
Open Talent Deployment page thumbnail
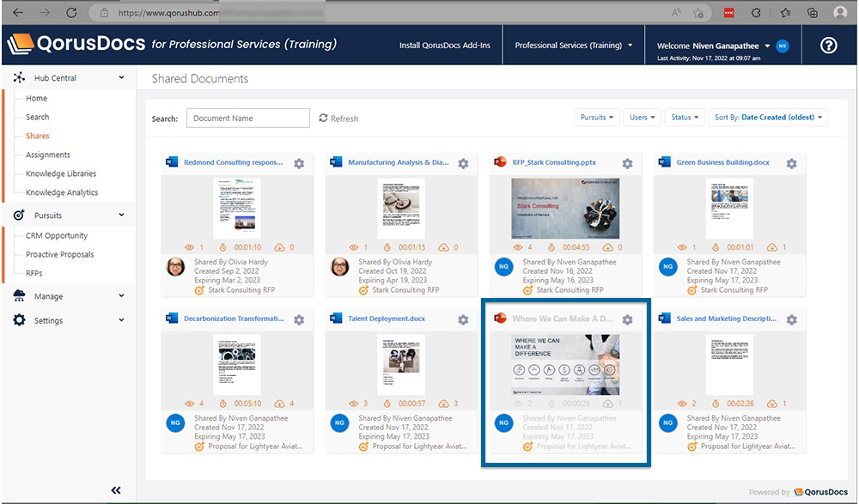401,364
